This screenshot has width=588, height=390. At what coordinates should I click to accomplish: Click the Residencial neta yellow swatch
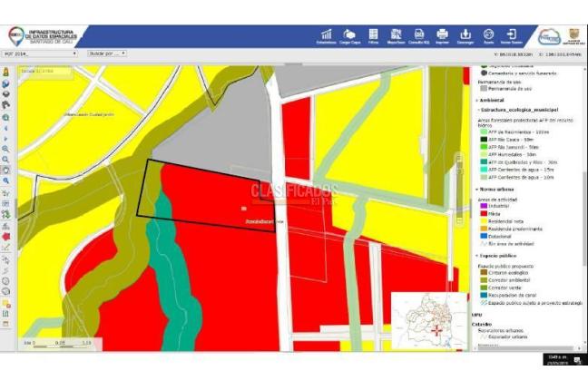click(484, 221)
